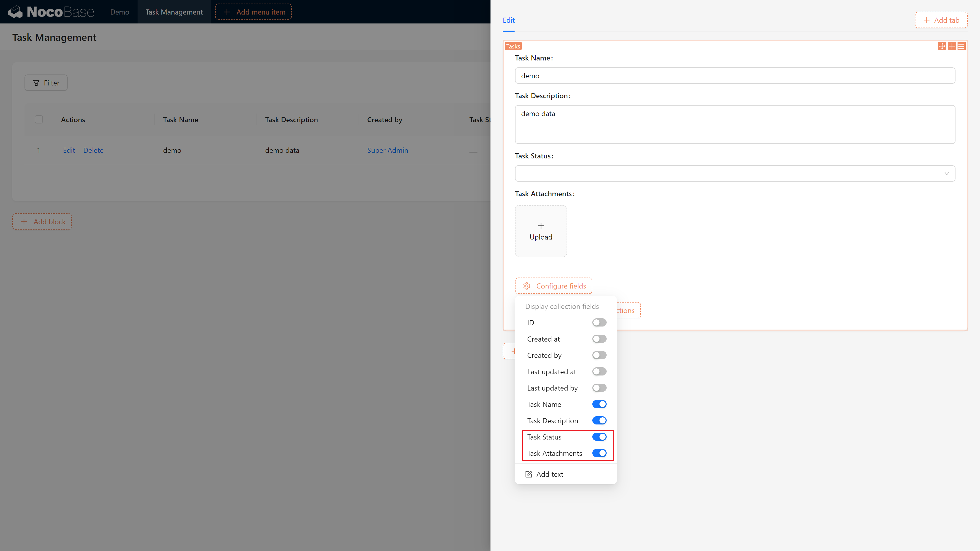The image size is (980, 551).
Task: Click Edit link for demo task row
Action: coord(69,149)
